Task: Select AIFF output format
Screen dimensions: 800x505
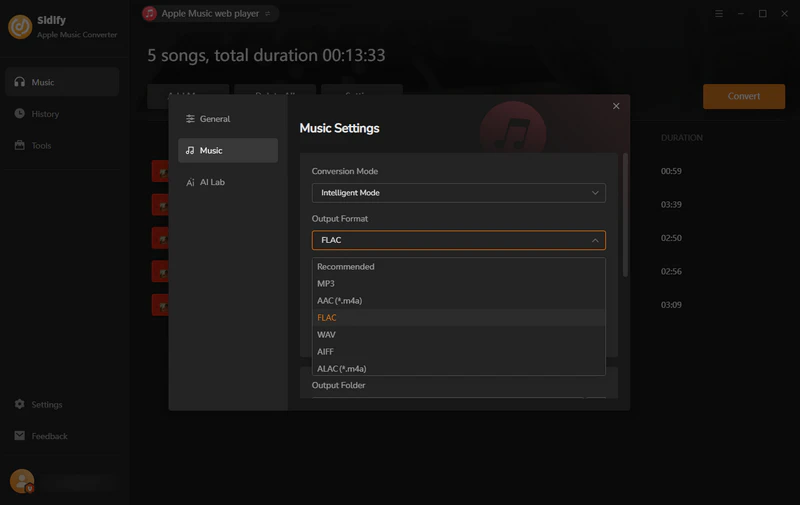Action: click(x=459, y=351)
